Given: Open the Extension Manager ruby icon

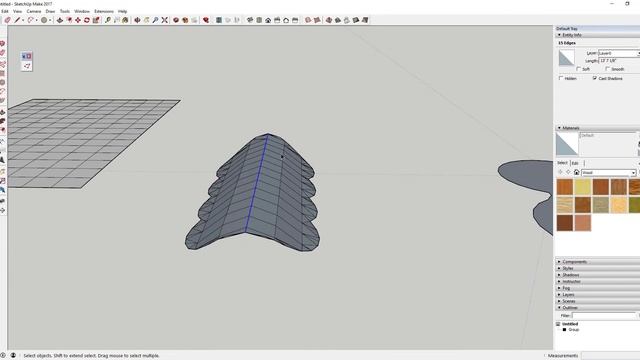Looking at the screenshot, I should 206,20.
